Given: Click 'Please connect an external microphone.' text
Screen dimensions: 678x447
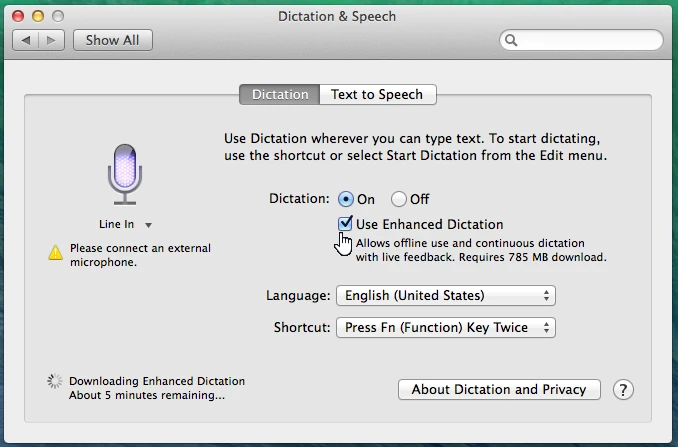Looking at the screenshot, I should click(140, 255).
